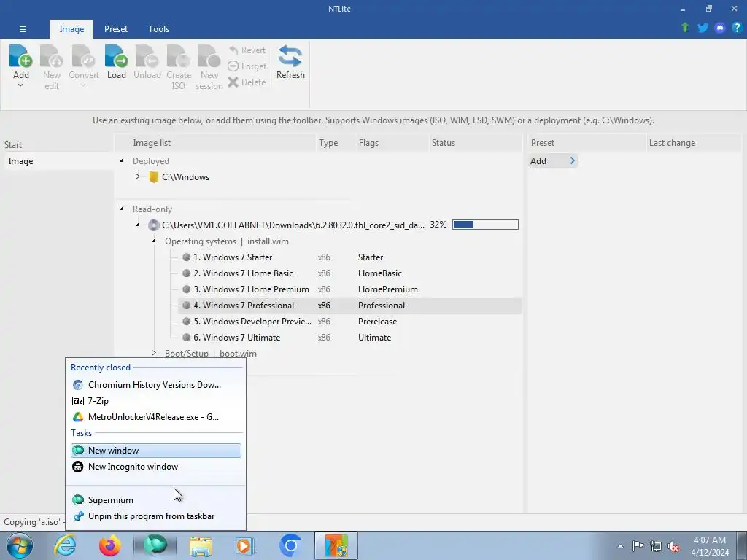
Task: Open the Discord icon
Action: [720, 28]
